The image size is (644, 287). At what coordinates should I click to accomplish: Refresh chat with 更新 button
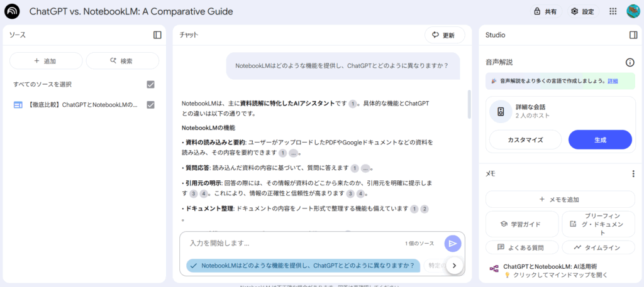pos(445,35)
